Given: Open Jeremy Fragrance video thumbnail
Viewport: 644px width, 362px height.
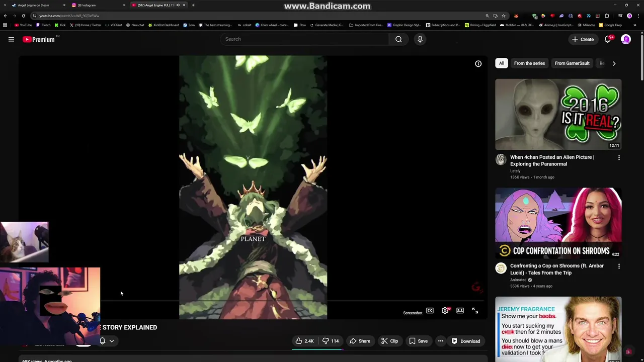Looking at the screenshot, I should (x=558, y=329).
